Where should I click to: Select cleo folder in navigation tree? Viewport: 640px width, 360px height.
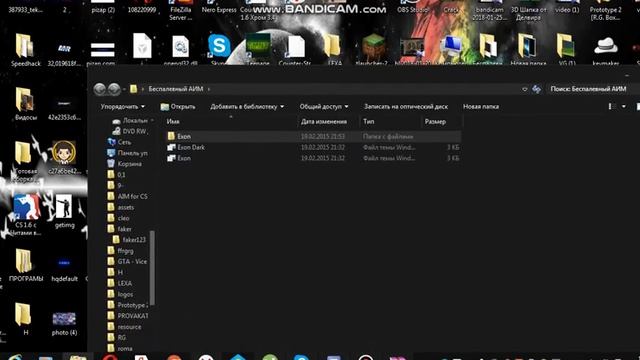[x=118, y=218]
